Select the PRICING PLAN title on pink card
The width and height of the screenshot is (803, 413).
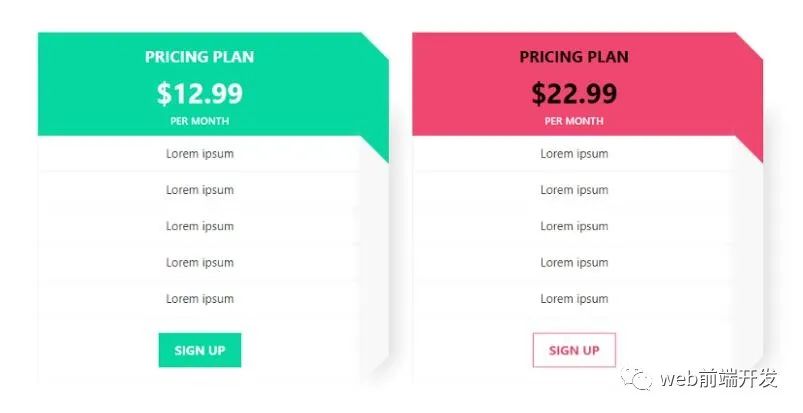574,57
